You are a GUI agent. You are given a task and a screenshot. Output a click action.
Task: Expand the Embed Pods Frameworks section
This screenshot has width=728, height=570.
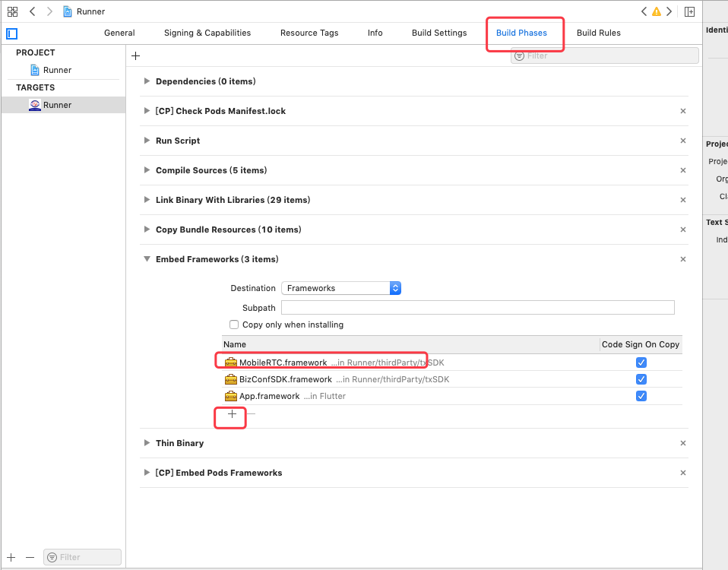[x=147, y=473]
